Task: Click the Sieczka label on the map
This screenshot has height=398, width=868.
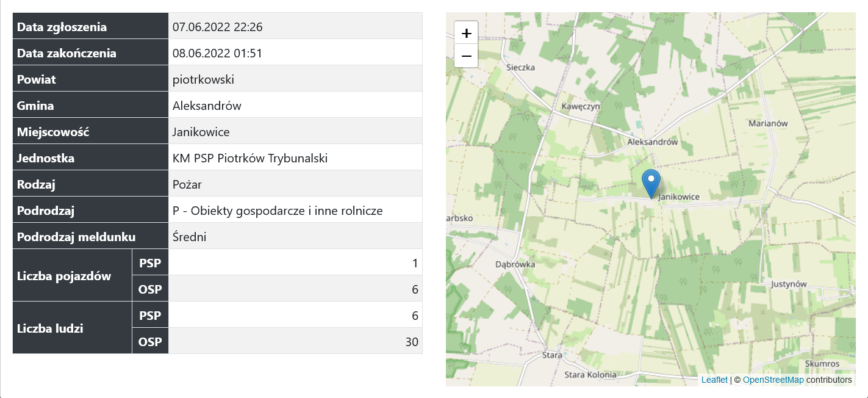Action: (x=520, y=67)
